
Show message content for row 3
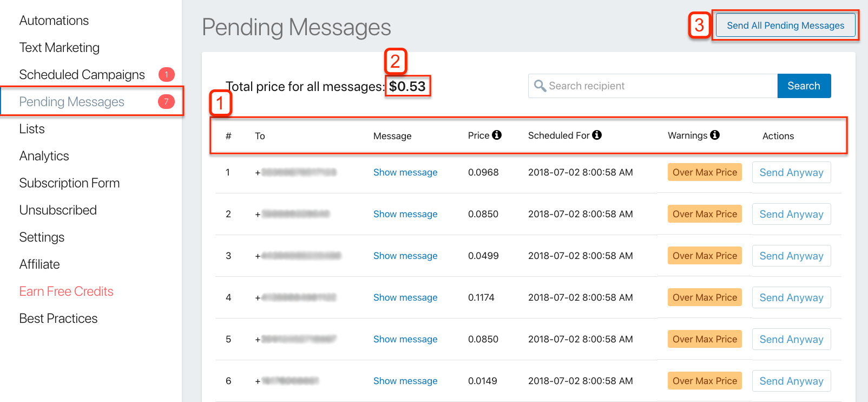pos(405,255)
